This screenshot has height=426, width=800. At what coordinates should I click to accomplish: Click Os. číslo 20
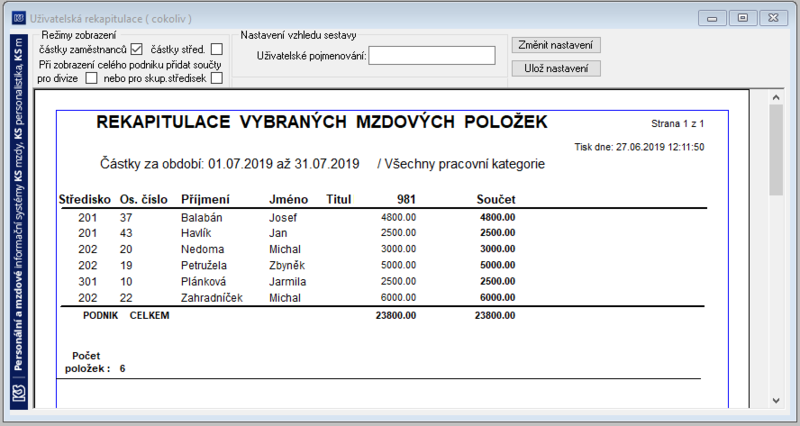126,249
